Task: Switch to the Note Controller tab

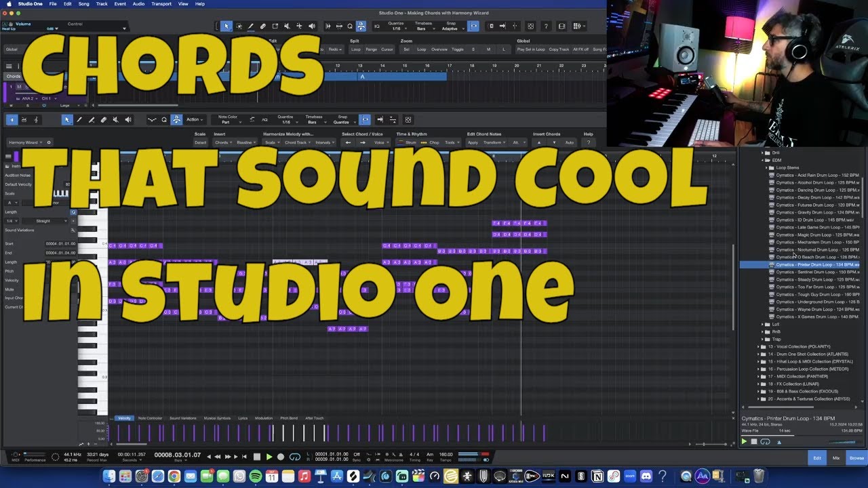Action: point(150,418)
